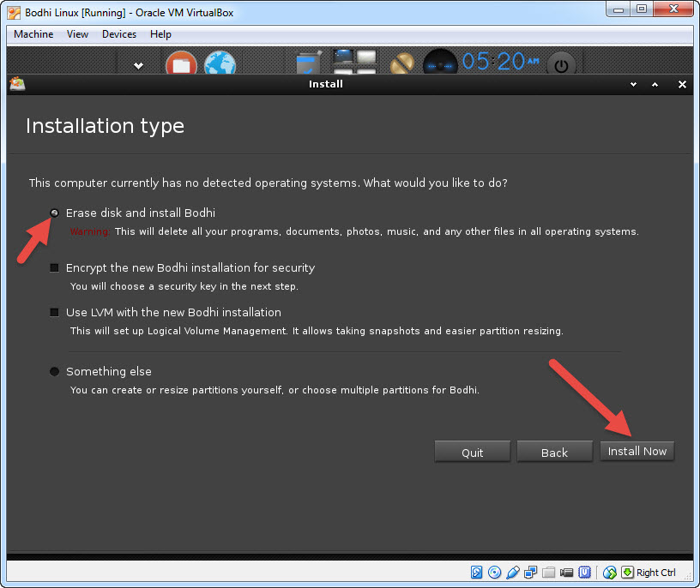The height and width of the screenshot is (588, 700).
Task: Shade Install window with down chevron
Action: pyautogui.click(x=633, y=84)
